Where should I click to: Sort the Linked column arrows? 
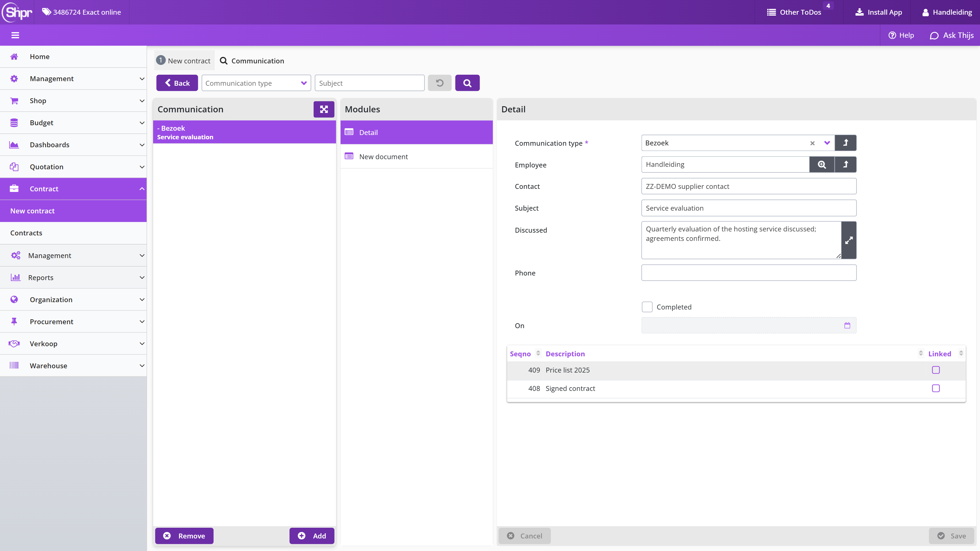961,353
